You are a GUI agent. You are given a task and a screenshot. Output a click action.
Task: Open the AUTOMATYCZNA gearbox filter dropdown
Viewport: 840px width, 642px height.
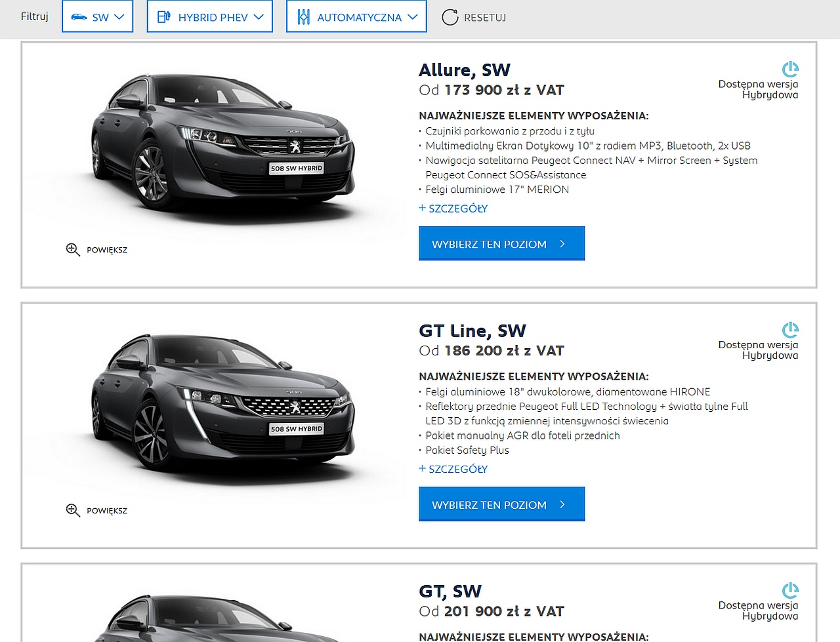click(356, 16)
